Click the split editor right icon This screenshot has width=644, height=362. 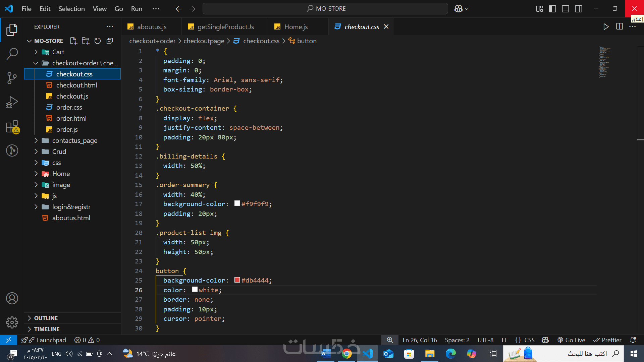[x=620, y=26]
